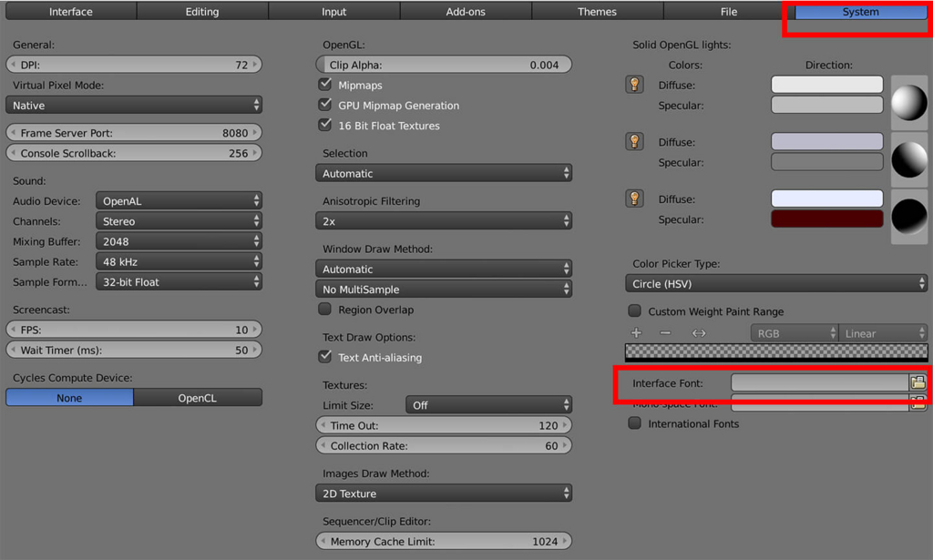This screenshot has width=933, height=560.
Task: Decrease Memory Cache Limit with left arrow
Action: tap(323, 541)
